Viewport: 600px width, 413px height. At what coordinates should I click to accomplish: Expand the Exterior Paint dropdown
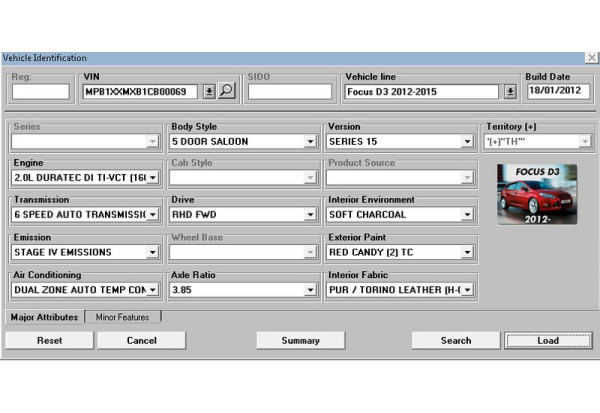[x=467, y=252]
